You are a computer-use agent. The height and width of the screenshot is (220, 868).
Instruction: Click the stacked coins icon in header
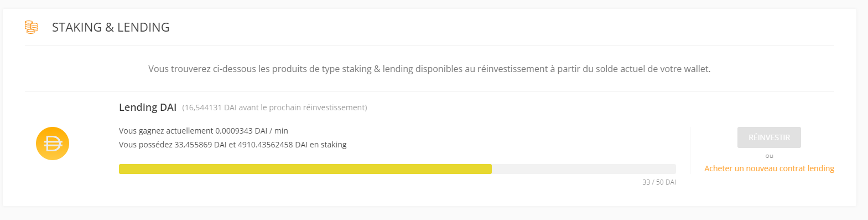(32, 27)
